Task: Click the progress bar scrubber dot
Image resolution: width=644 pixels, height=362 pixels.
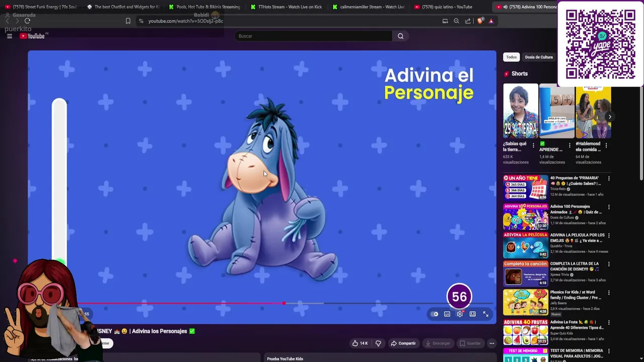Action: tap(284, 303)
